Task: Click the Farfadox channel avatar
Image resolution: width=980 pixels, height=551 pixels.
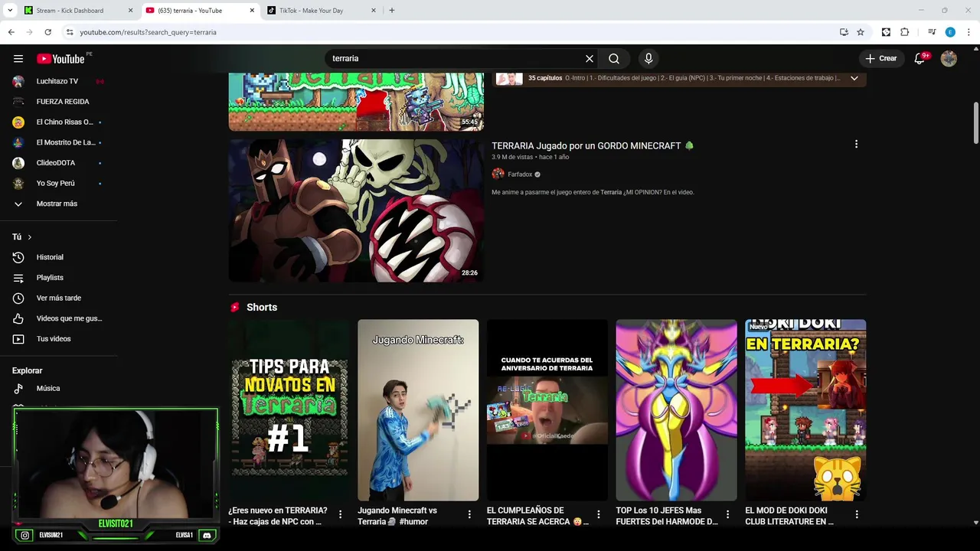Action: tap(498, 174)
